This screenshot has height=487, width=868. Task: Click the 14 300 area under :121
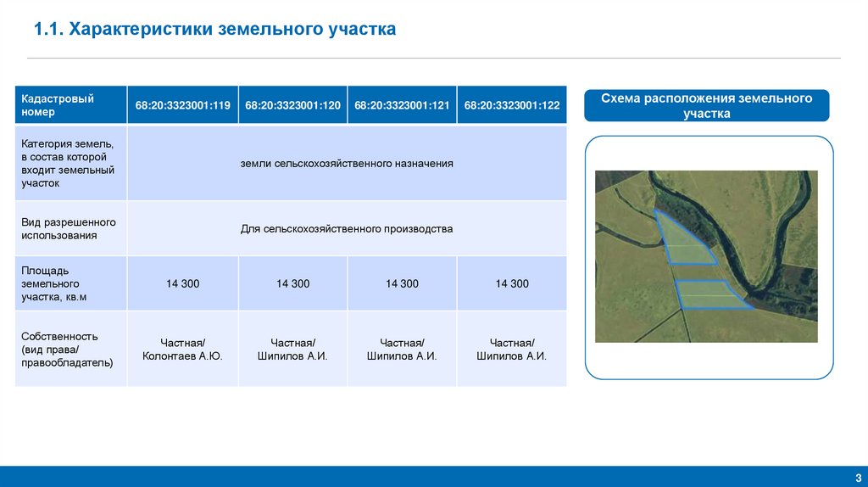[x=402, y=283]
